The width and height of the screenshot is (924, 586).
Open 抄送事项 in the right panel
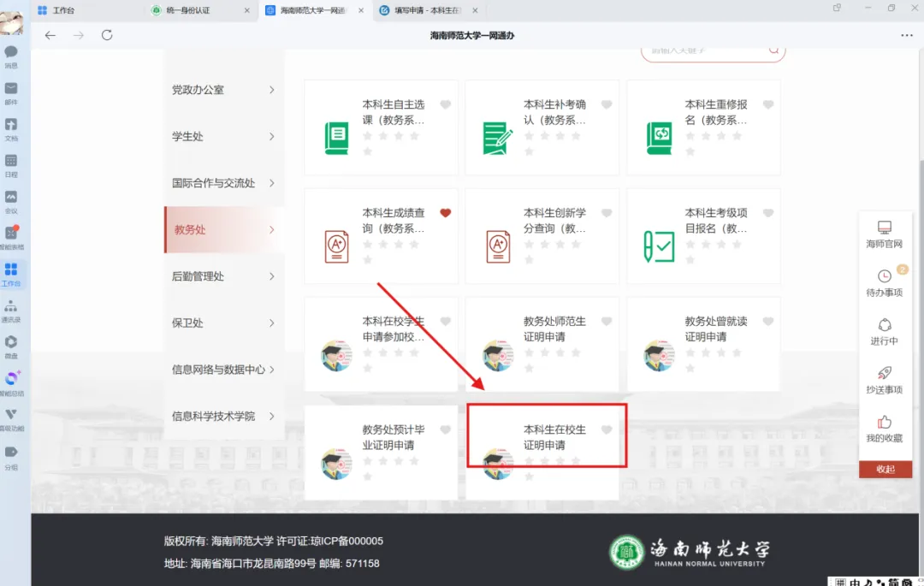click(x=885, y=380)
